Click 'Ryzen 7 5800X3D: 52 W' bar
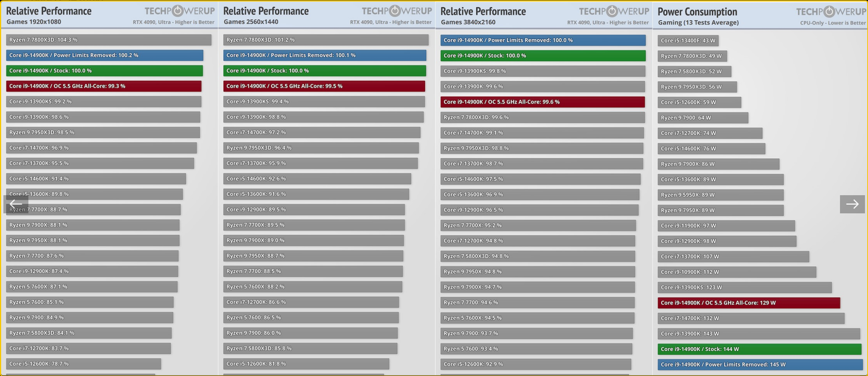The image size is (868, 376). coord(695,71)
